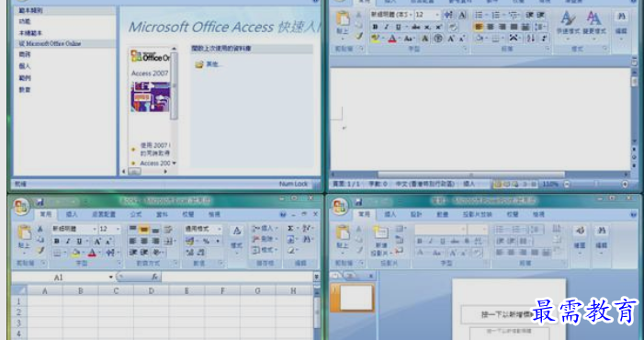Open the Word font size dropdown
The height and width of the screenshot is (340, 644).
point(437,15)
